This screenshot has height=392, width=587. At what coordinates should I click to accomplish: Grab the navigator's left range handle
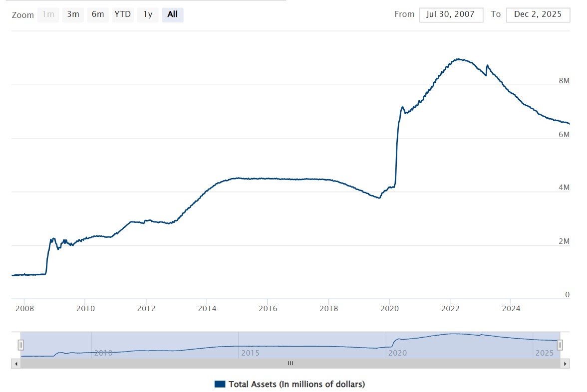(20, 345)
